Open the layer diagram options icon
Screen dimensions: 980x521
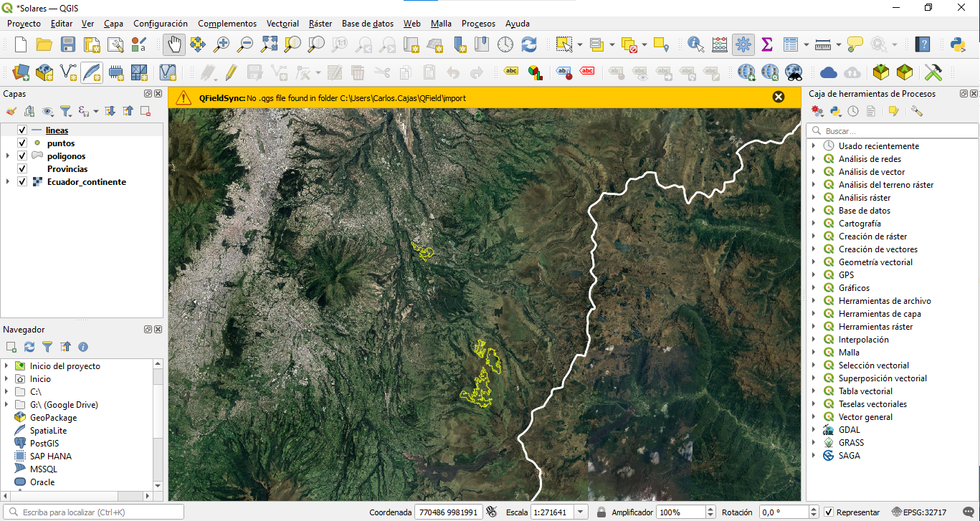point(535,72)
